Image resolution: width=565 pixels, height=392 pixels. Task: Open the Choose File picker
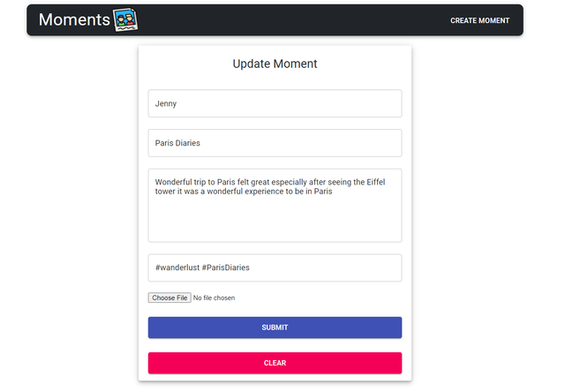click(x=169, y=298)
